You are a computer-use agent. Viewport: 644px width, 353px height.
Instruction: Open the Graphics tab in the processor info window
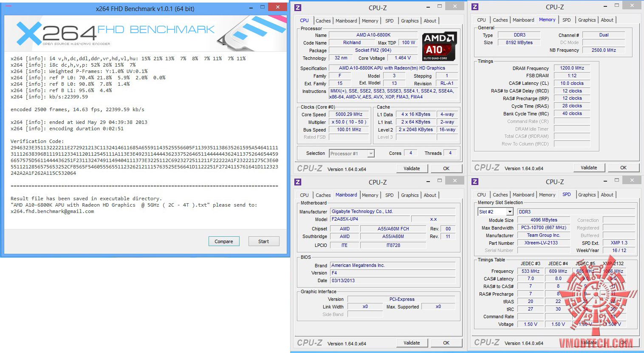[410, 21]
